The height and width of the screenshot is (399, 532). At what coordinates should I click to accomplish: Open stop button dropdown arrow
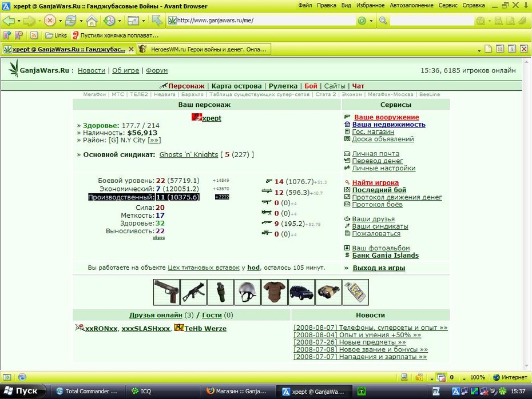(60, 21)
